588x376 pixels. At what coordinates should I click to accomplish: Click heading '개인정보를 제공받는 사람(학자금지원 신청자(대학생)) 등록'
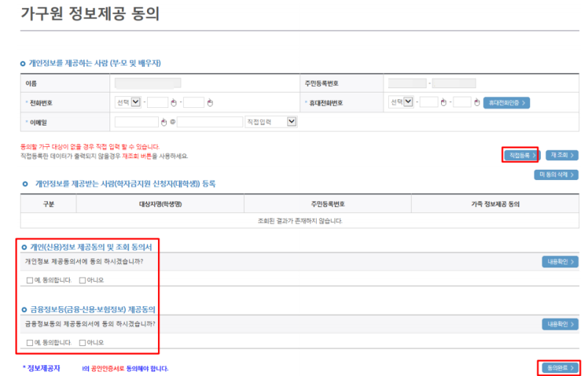(x=125, y=184)
